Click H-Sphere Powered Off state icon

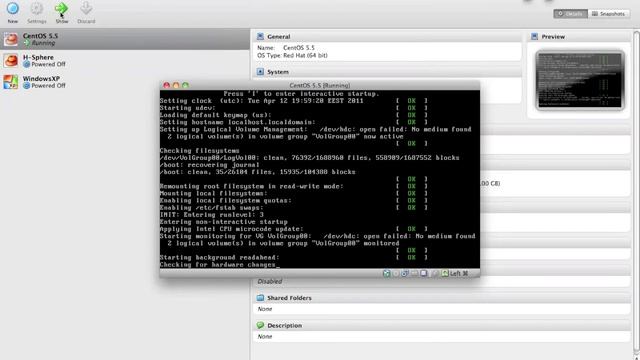pyautogui.click(x=27, y=64)
